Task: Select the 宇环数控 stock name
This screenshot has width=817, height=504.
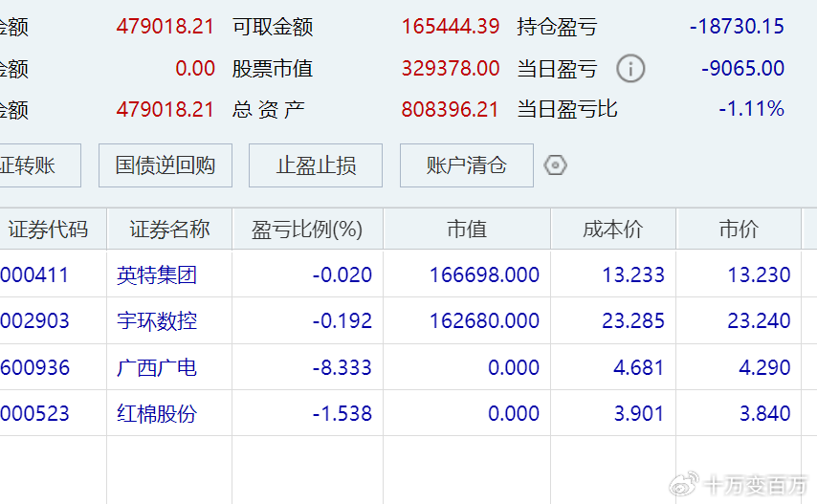Action: click(x=157, y=321)
